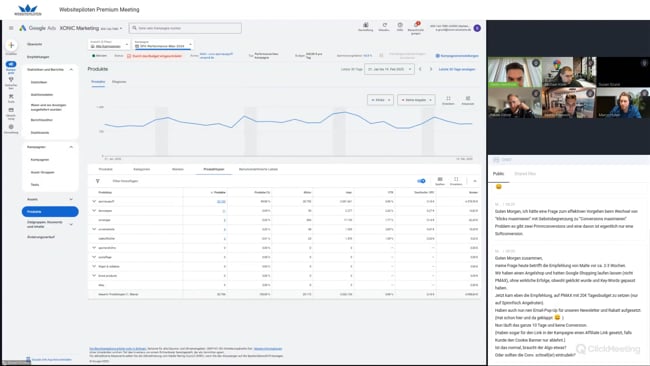
Task: Select the Produkttypen table tab
Action: pos(214,169)
